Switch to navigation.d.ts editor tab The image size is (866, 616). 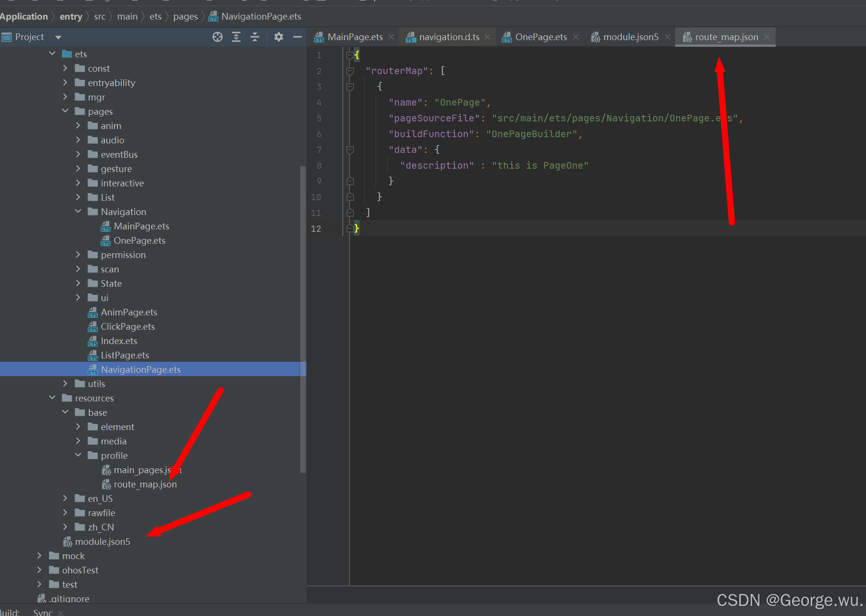pos(449,37)
